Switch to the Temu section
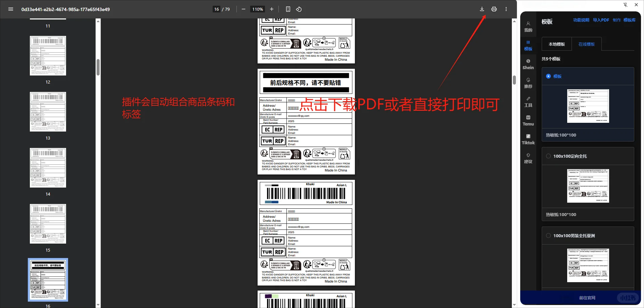This screenshot has width=644, height=308. pos(528,120)
